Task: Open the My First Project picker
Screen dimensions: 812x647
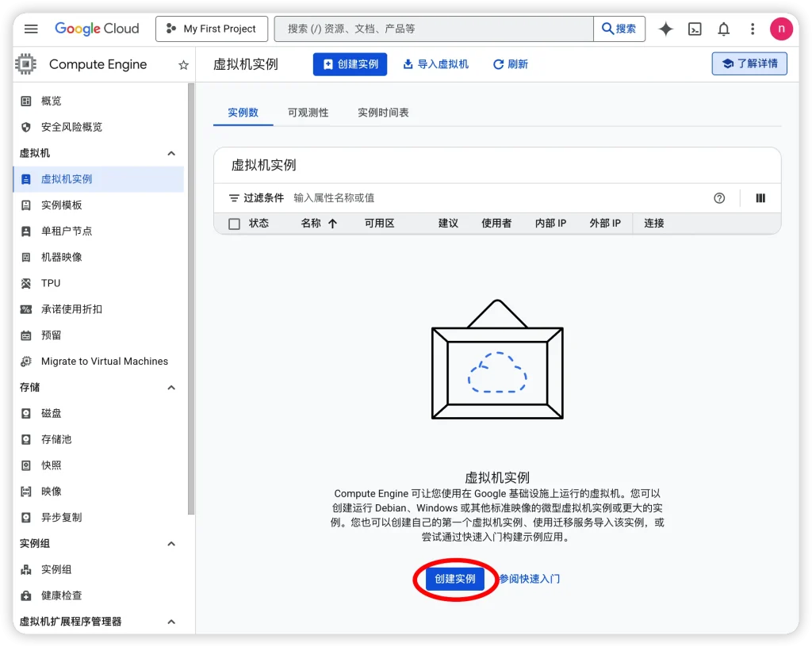Action: (x=211, y=29)
